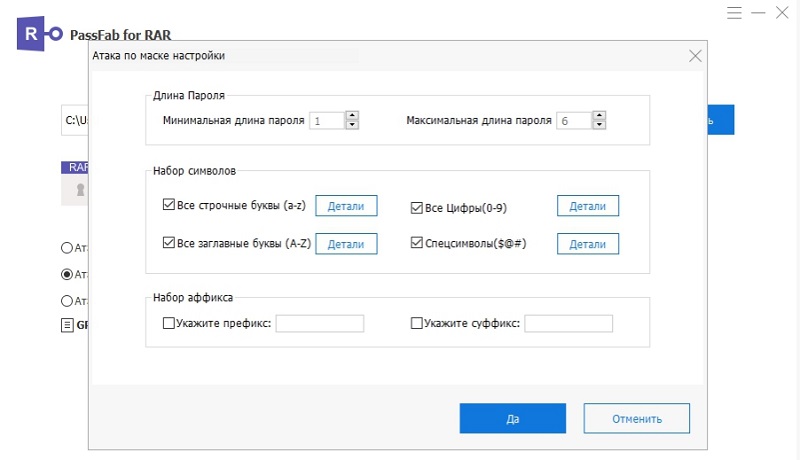Click the RAR file header in main window
The height and width of the screenshot is (460, 800).
[75, 167]
